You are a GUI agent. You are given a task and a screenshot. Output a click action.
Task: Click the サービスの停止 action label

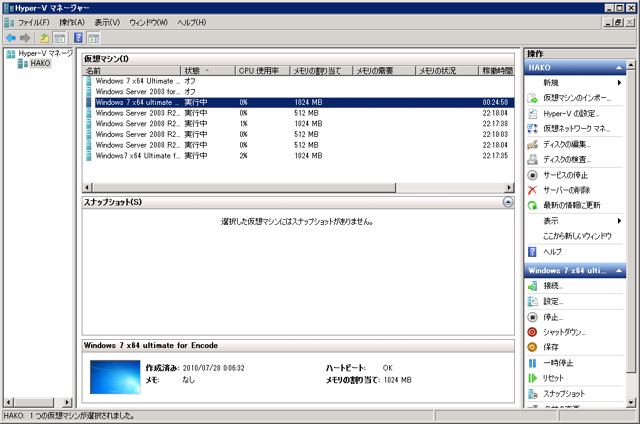pos(565,175)
